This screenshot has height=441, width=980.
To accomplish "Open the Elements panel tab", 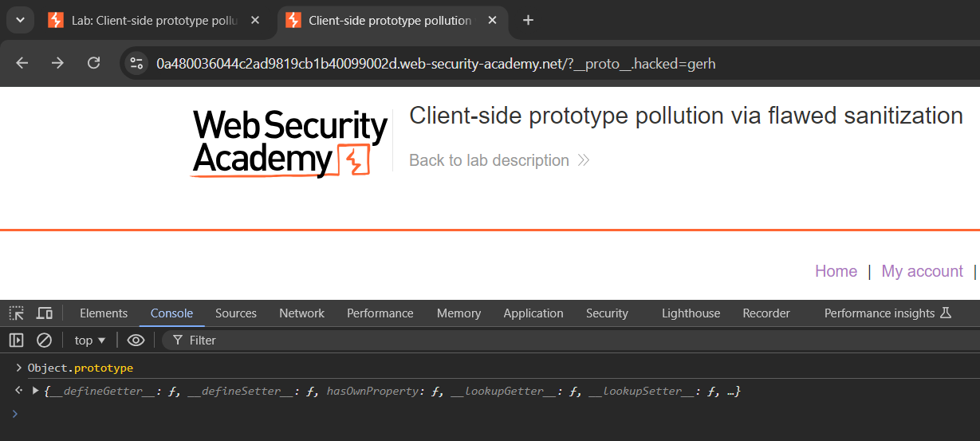I will coord(104,313).
